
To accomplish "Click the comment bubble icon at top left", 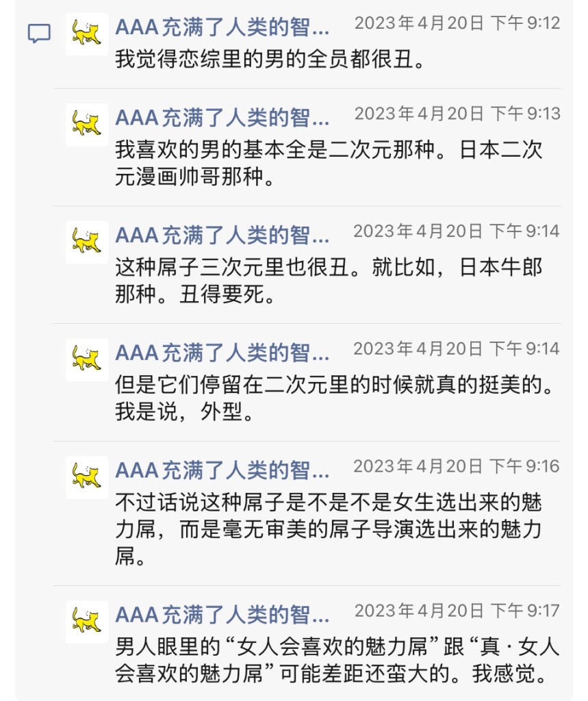I will [39, 33].
